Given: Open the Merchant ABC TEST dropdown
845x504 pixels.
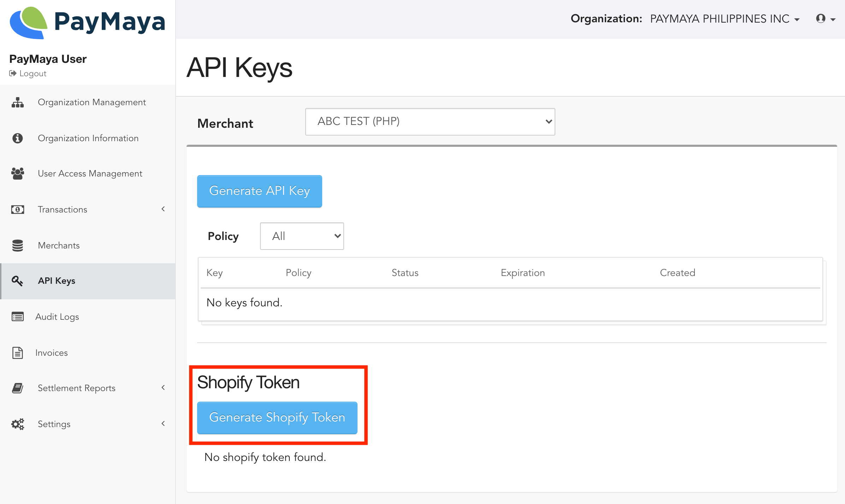Looking at the screenshot, I should coord(430,121).
